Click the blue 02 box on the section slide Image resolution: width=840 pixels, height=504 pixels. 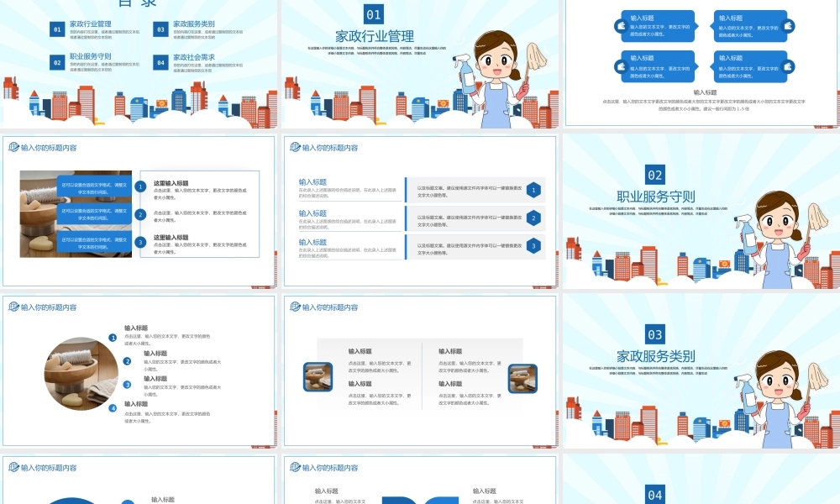[x=655, y=175]
